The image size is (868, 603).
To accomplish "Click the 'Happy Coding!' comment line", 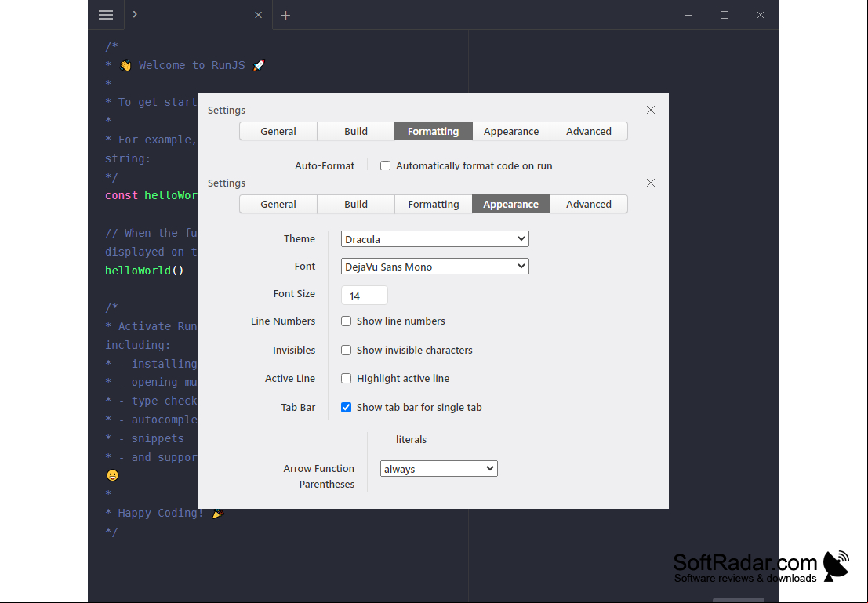I will click(165, 514).
